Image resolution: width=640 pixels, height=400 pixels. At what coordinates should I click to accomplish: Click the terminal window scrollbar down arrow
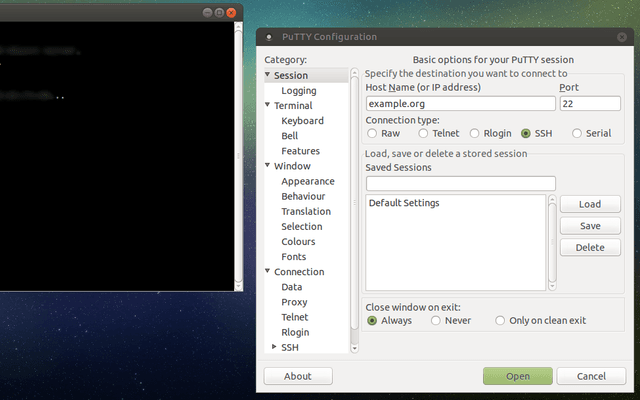pyautogui.click(x=238, y=286)
